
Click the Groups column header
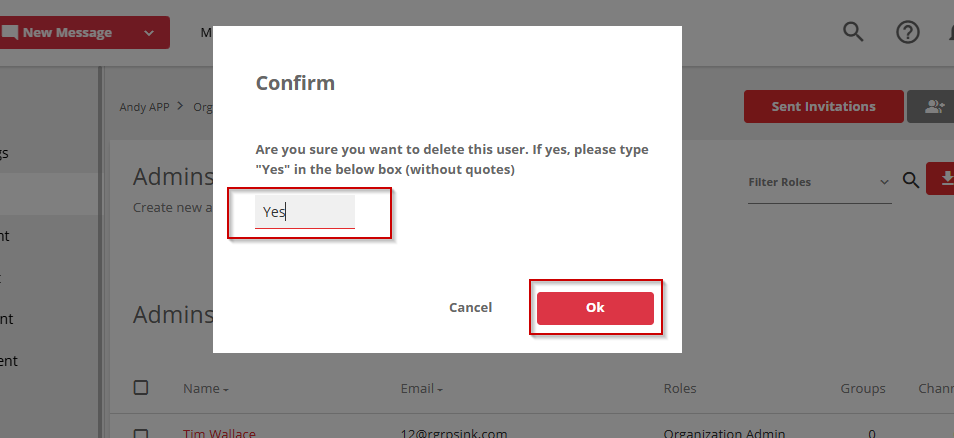tap(863, 388)
